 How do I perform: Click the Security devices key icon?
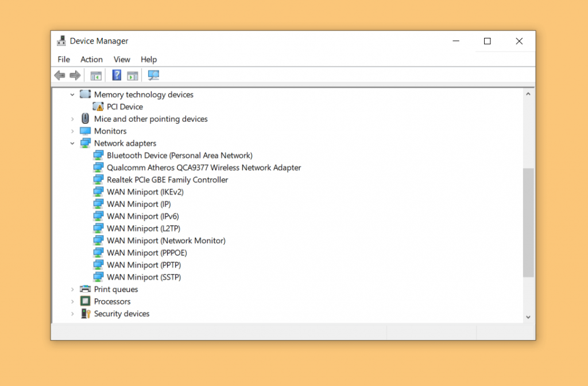[86, 313]
